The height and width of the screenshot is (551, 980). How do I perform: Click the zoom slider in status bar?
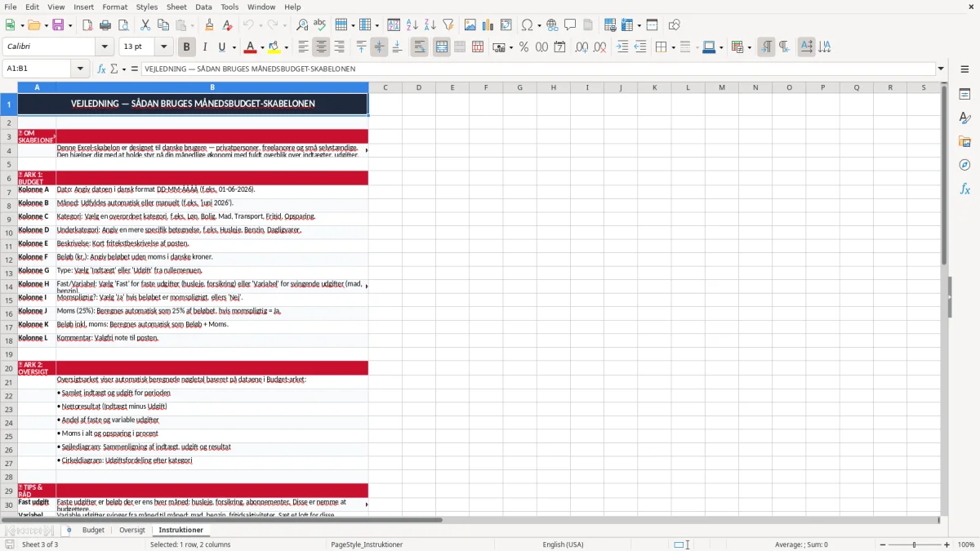(914, 544)
